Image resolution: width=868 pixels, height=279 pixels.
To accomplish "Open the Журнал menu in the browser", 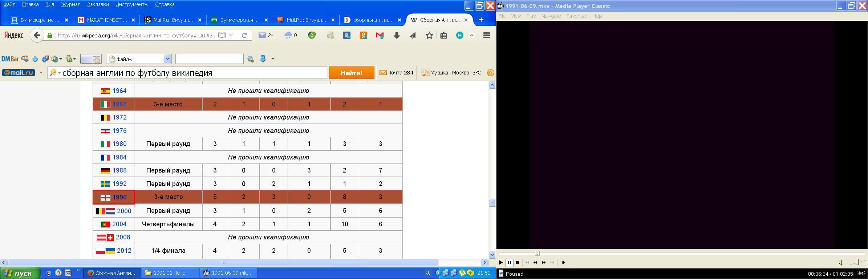I will (x=71, y=4).
